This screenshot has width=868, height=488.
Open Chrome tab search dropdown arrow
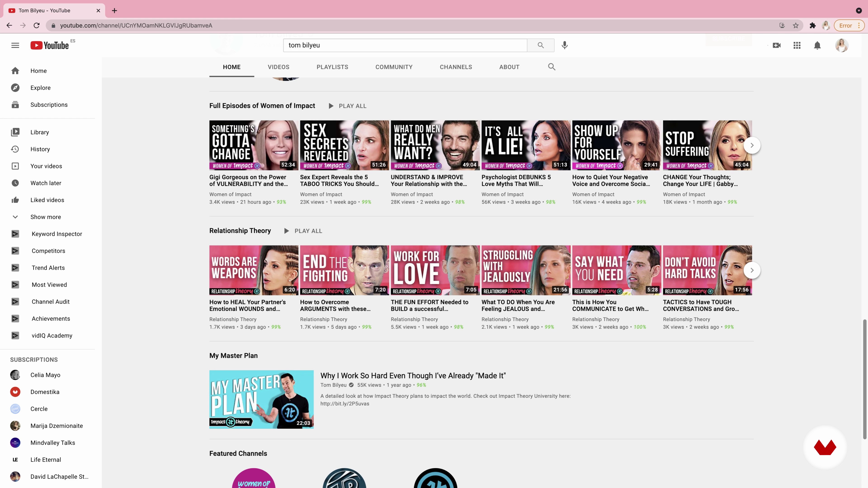[x=859, y=10]
